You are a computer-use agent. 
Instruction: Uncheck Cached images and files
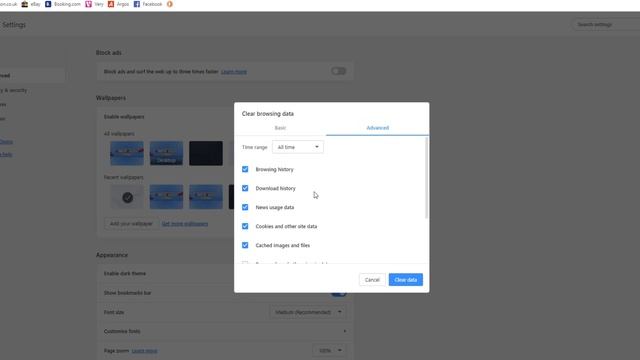click(x=245, y=245)
